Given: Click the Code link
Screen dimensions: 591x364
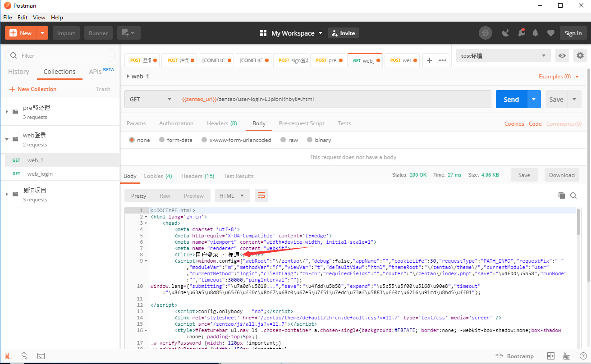Looking at the screenshot, I should point(535,123).
